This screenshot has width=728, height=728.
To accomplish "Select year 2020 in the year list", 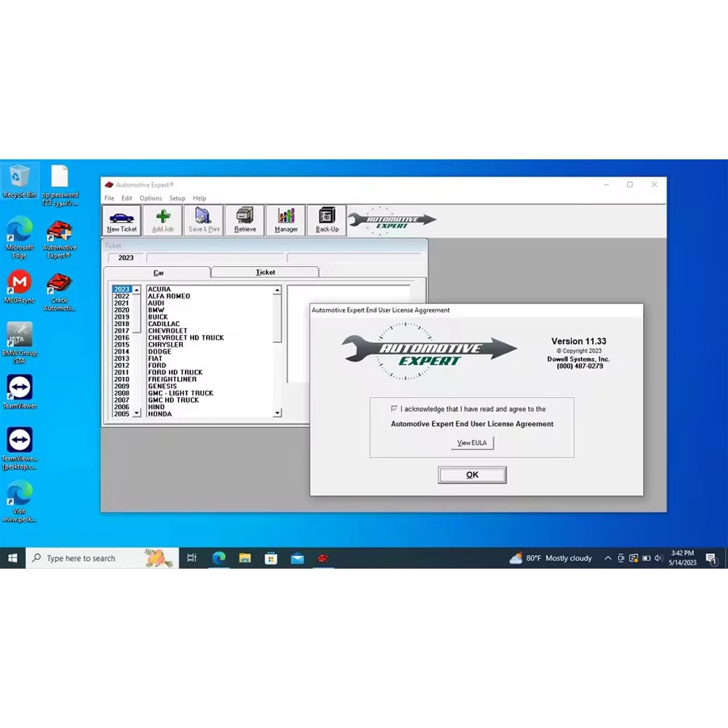I will (x=121, y=310).
